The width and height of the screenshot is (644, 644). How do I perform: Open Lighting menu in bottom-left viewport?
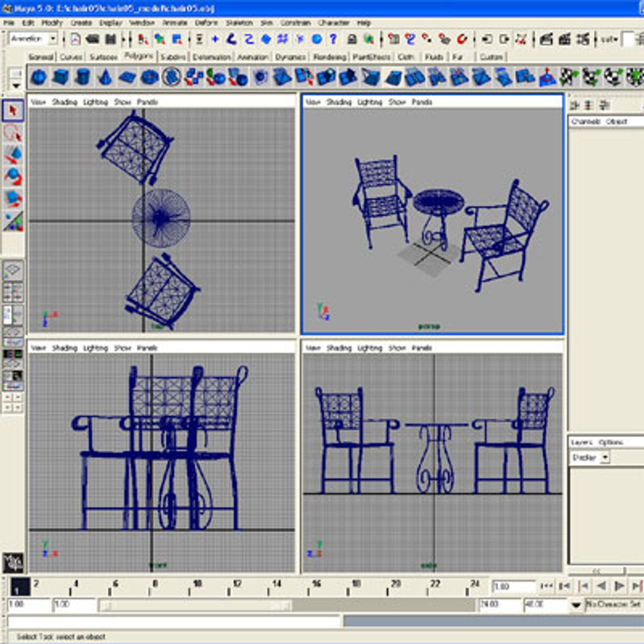click(95, 348)
